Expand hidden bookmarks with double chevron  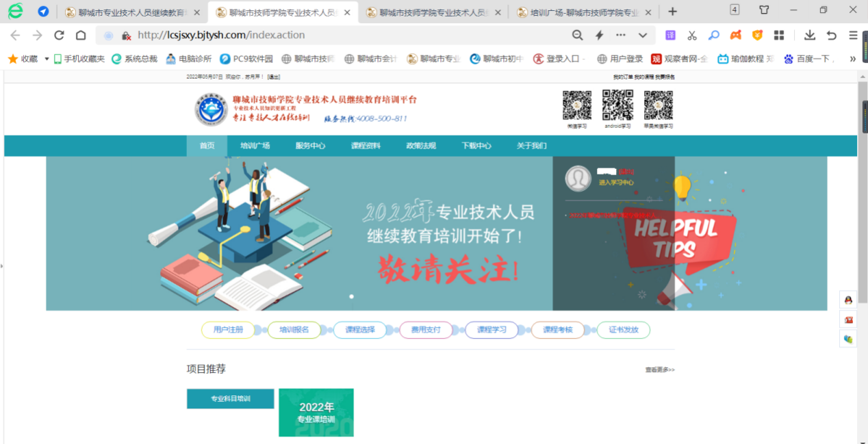pos(852,59)
